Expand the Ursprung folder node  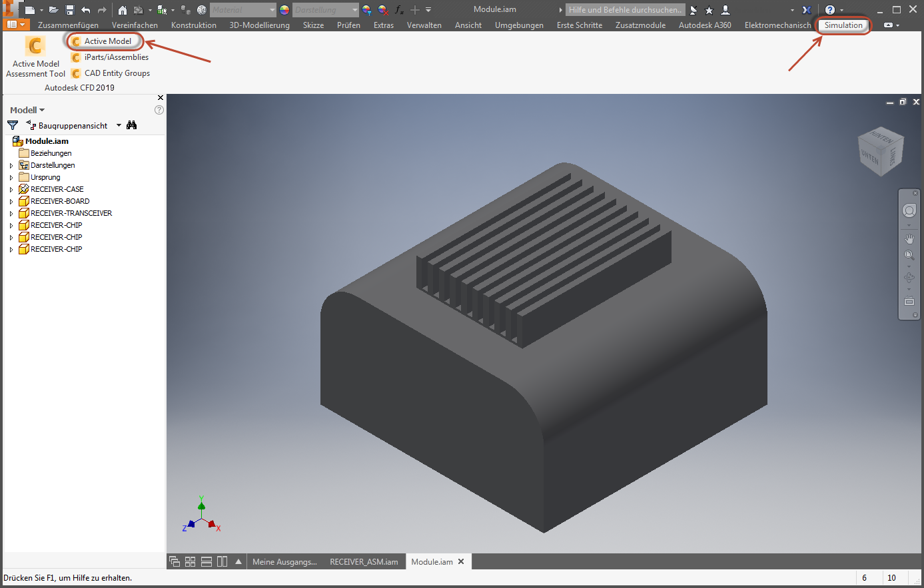11,177
